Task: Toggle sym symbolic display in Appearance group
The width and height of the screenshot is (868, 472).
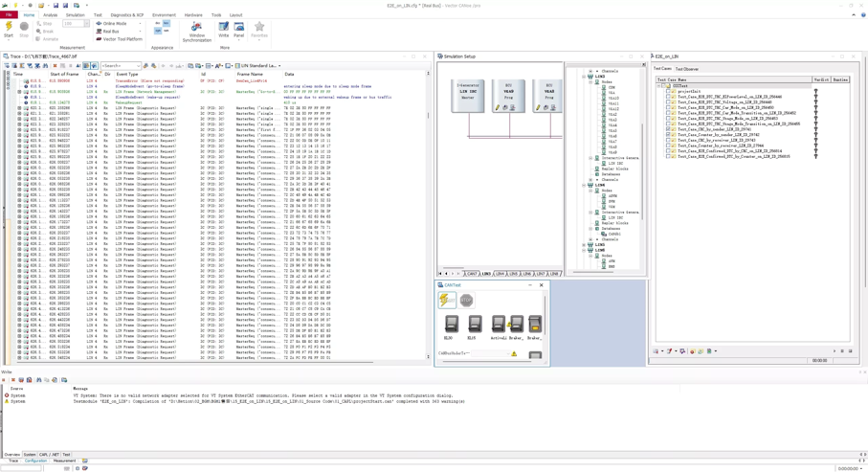Action: click(158, 31)
